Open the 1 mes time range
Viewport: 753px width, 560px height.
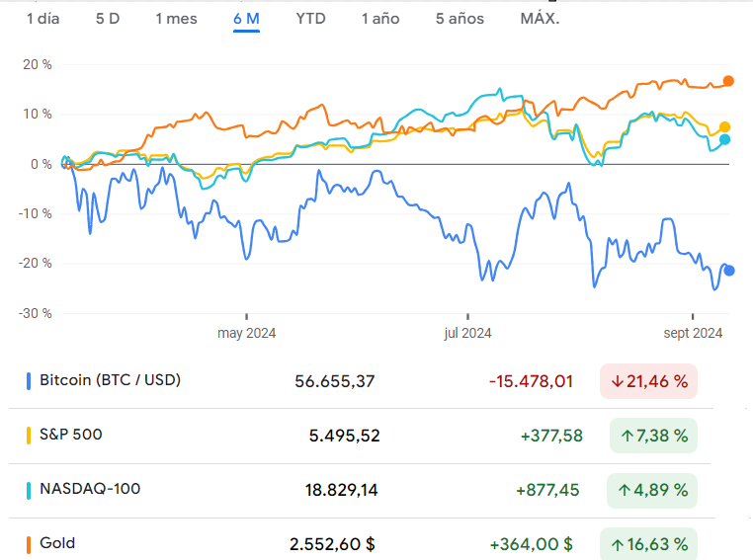176,19
